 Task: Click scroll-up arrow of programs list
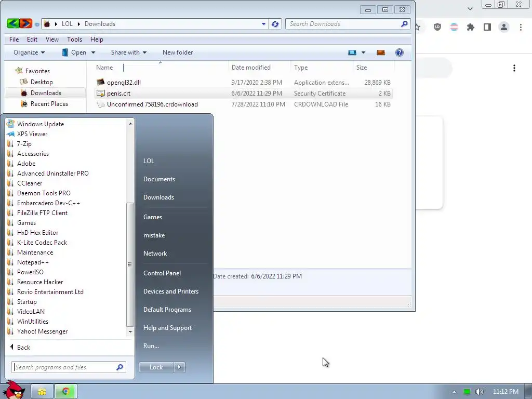click(130, 124)
